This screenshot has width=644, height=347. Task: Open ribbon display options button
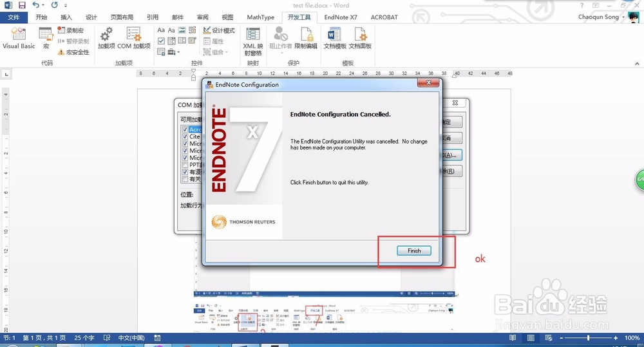point(596,5)
